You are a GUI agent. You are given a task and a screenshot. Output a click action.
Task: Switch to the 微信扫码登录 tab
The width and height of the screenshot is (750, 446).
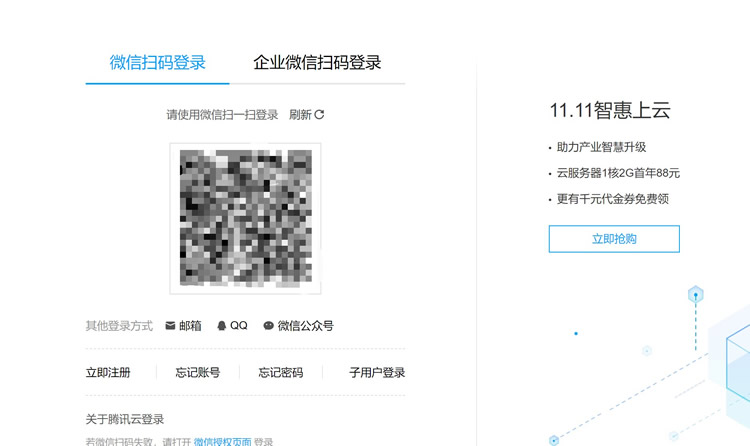157,62
